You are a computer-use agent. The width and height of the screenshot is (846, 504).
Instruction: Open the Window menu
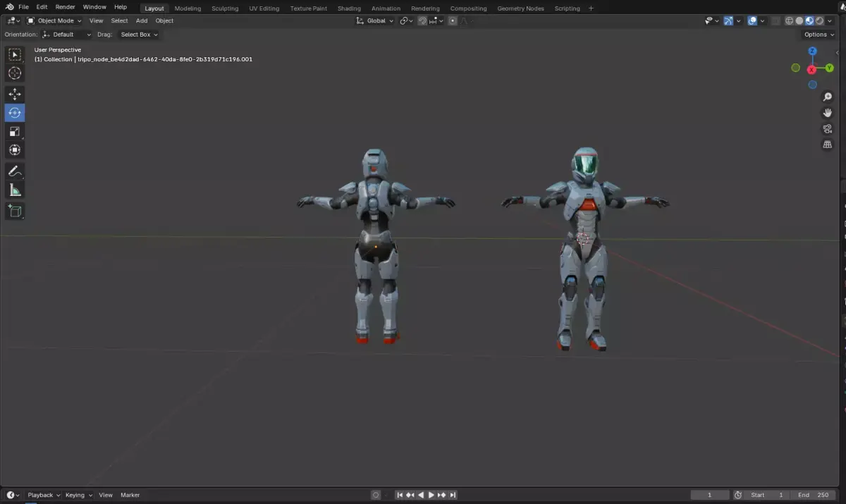pyautogui.click(x=94, y=7)
